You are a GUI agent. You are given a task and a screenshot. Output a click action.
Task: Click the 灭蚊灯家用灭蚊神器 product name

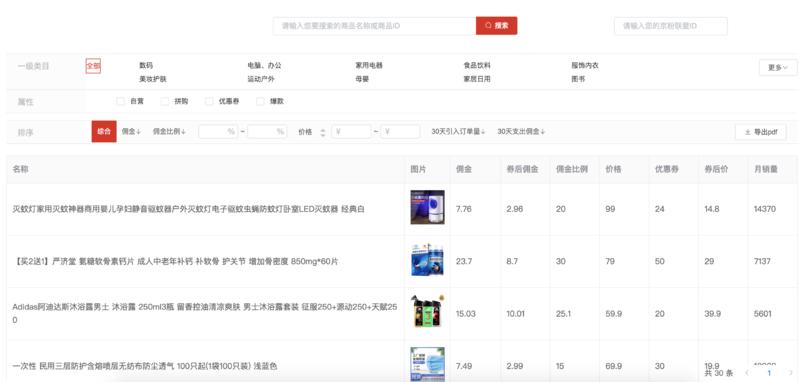[188, 209]
